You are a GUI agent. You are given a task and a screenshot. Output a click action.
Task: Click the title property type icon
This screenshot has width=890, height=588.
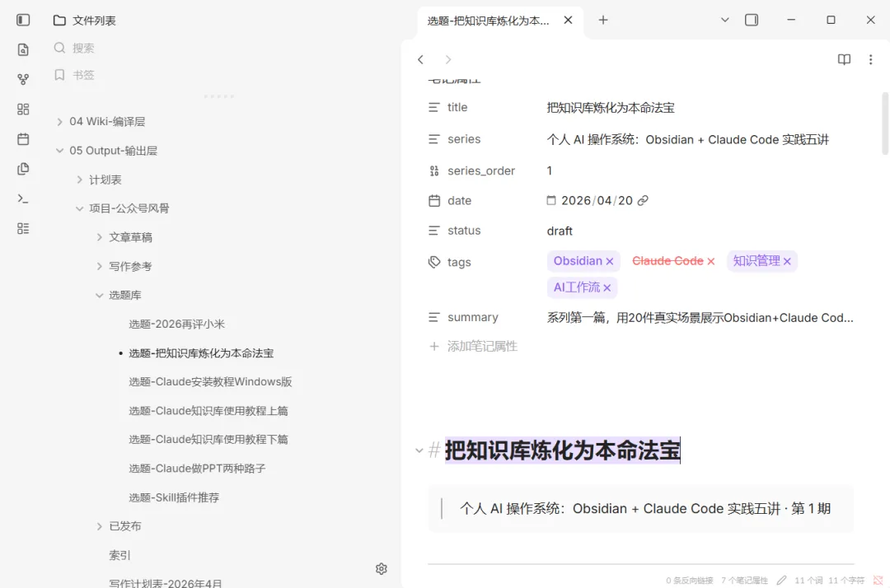pos(434,107)
